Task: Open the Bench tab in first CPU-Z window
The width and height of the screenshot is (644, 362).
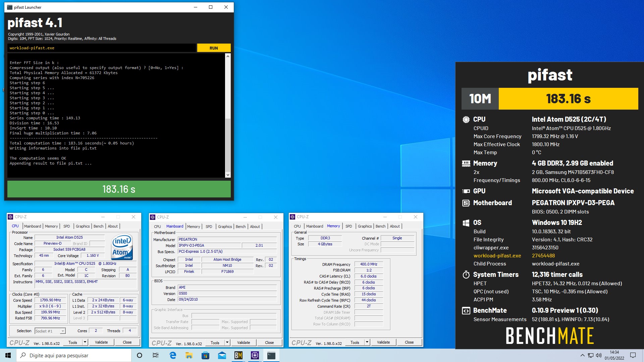Action: 98,226
